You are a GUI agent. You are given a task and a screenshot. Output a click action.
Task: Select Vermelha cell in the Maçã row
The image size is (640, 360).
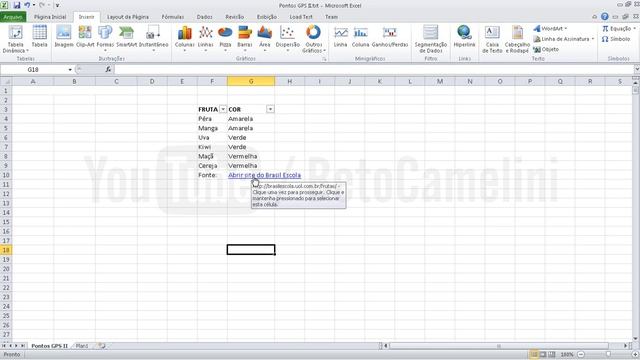coord(251,156)
